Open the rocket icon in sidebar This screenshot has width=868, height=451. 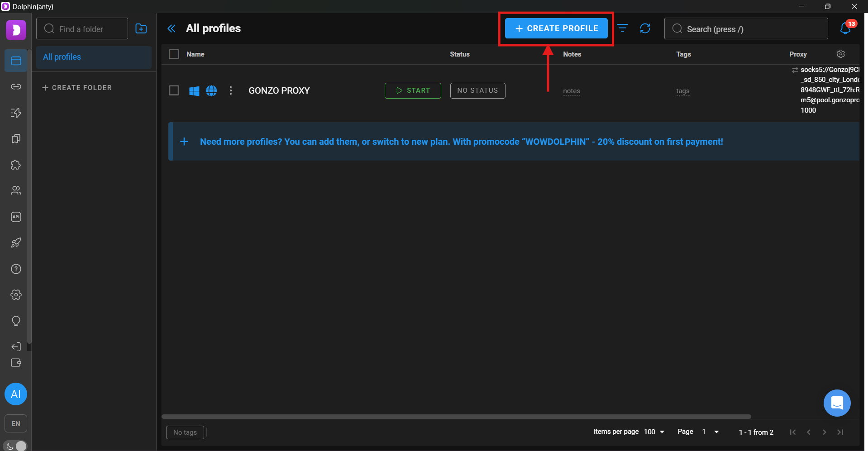pos(16,243)
